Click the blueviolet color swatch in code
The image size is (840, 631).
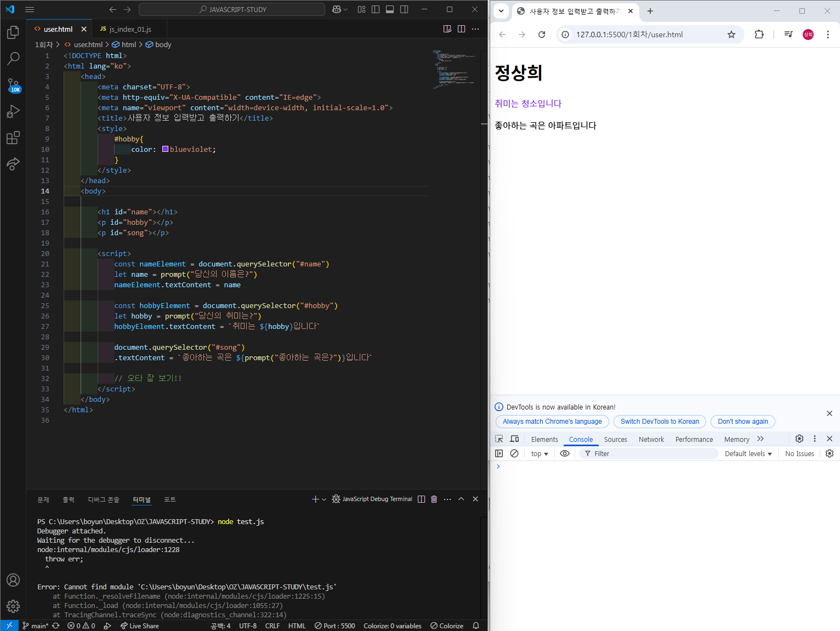coord(165,149)
